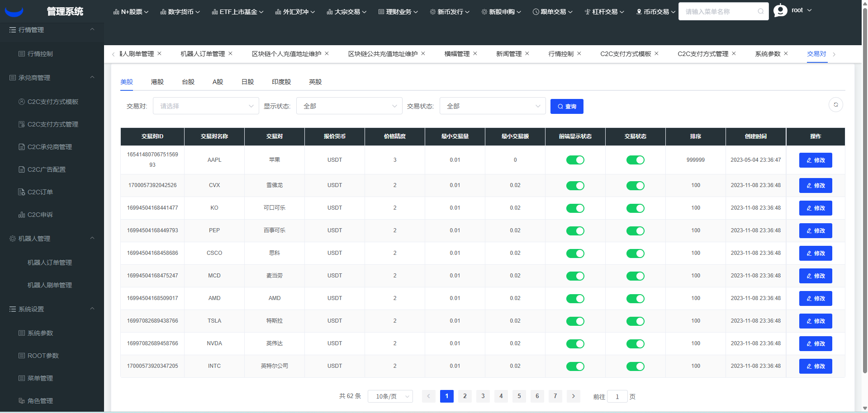The height and width of the screenshot is (413, 868).
Task: Toggle trading status for NVDA row
Action: (x=635, y=344)
